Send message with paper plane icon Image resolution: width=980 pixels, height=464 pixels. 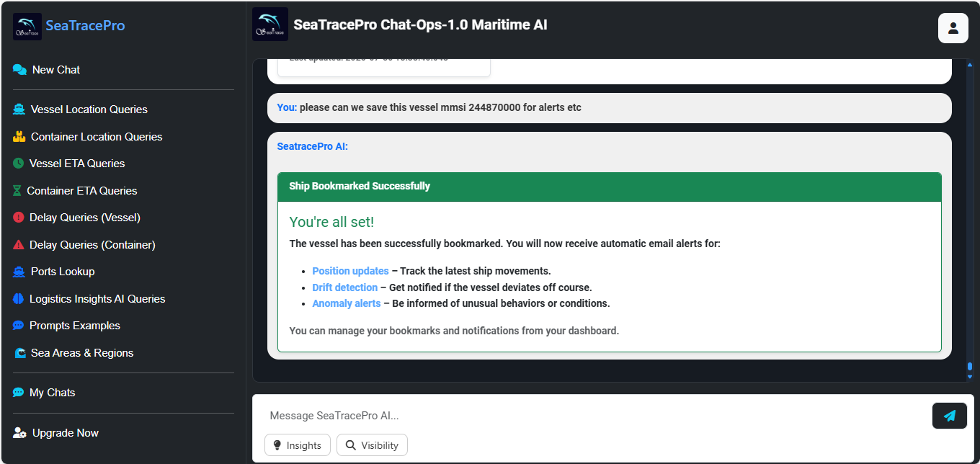pyautogui.click(x=949, y=416)
